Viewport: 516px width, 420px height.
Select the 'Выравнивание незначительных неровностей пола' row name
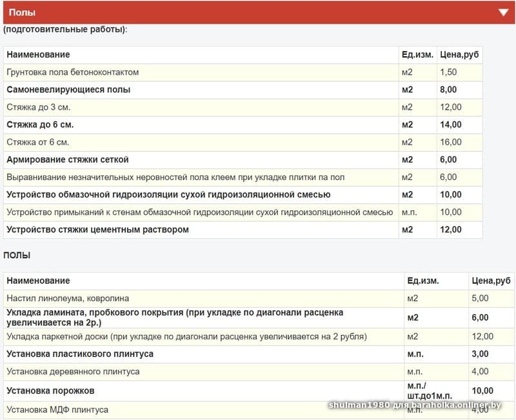coord(175,177)
